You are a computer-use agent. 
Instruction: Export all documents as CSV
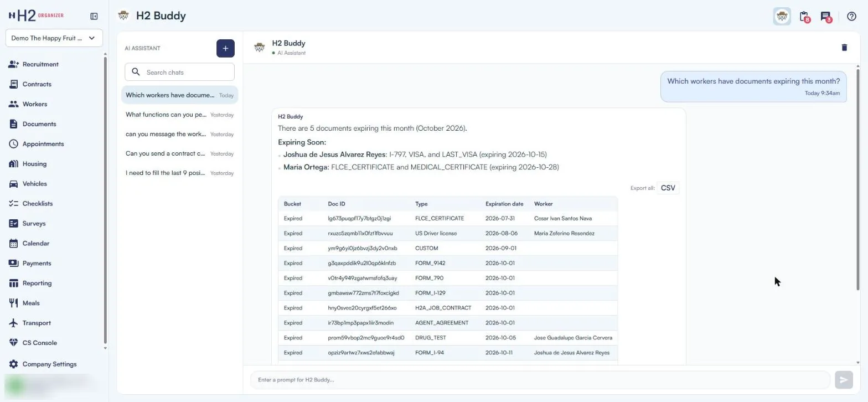click(x=668, y=188)
